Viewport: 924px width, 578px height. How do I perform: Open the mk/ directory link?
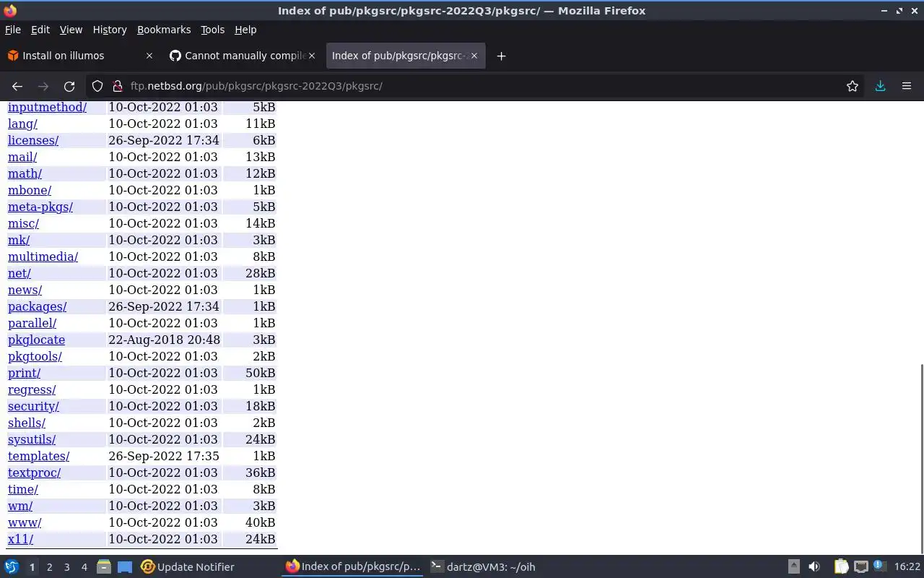pos(19,240)
